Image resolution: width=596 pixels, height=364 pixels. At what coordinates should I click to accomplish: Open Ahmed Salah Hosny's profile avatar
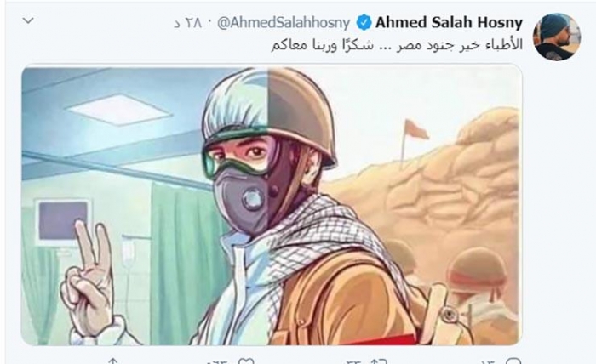[557, 37]
